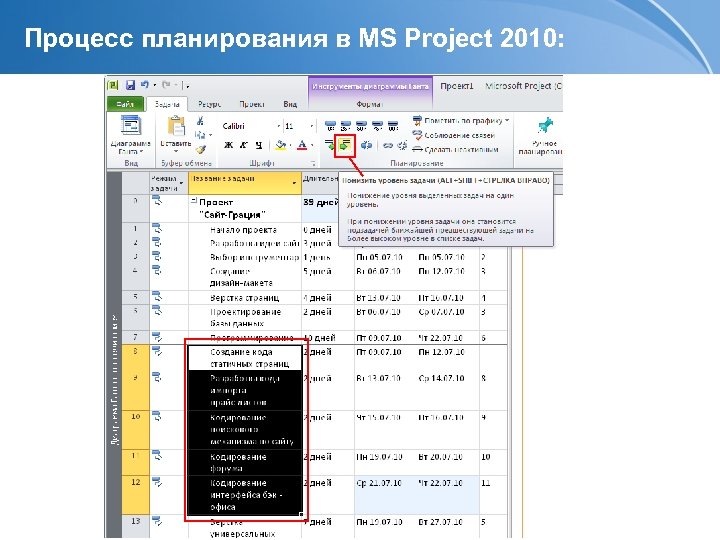The image size is (720, 540).
Task: Click task "Кодирование интерфейса бэк-офиса"
Action: click(246, 495)
